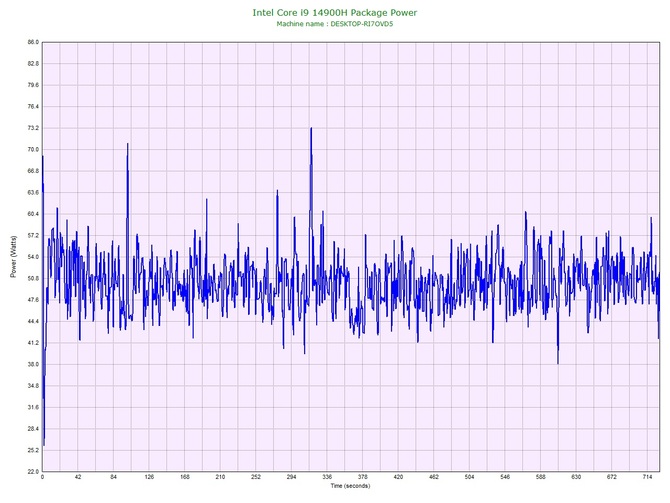Select the 41.2 y-axis value
This screenshot has height=503, width=670.
(x=33, y=343)
